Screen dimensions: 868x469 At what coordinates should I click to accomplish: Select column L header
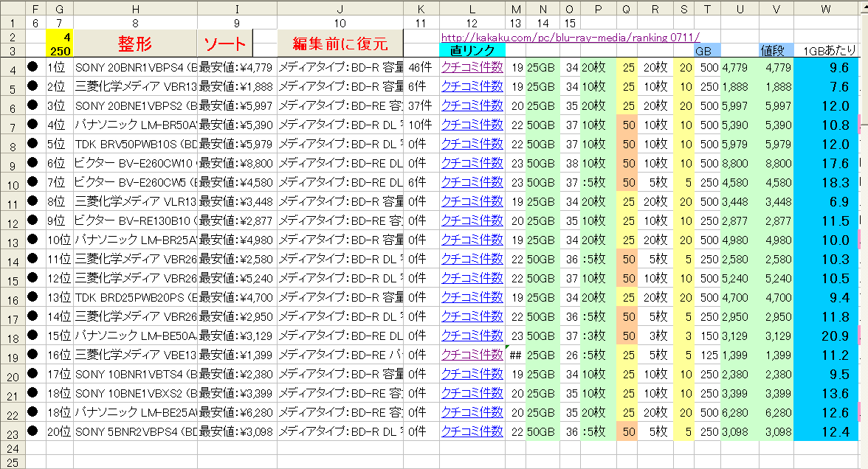coord(472,9)
